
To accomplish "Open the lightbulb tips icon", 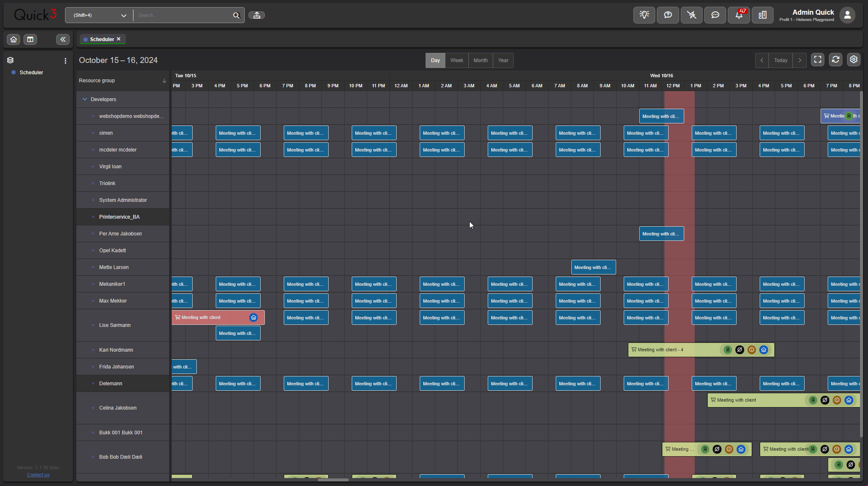I will tap(644, 15).
